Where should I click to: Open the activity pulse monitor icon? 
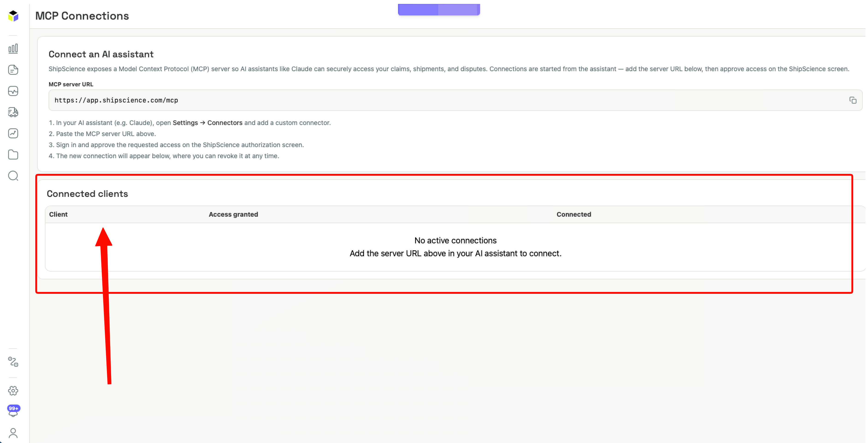[13, 91]
